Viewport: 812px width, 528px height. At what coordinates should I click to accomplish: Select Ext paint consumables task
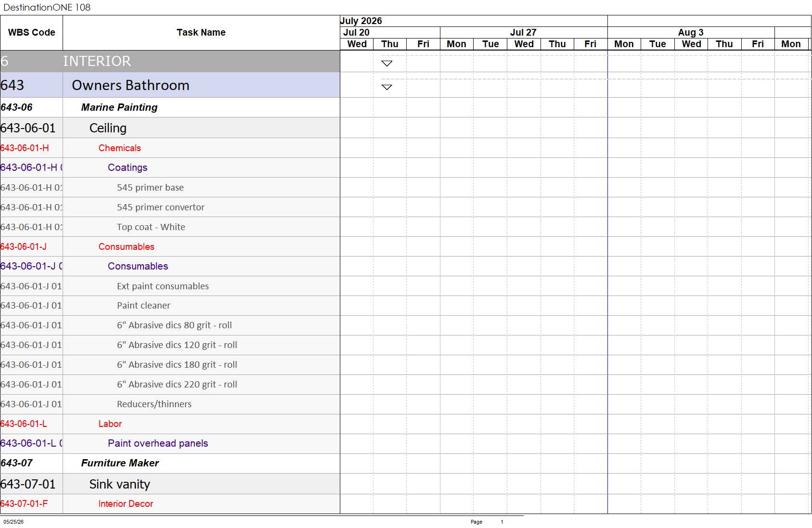[170, 286]
